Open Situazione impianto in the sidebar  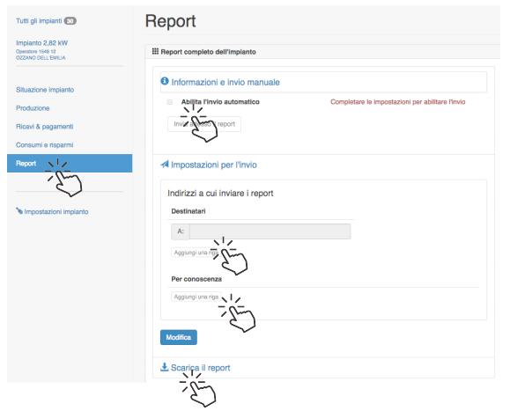[45, 90]
